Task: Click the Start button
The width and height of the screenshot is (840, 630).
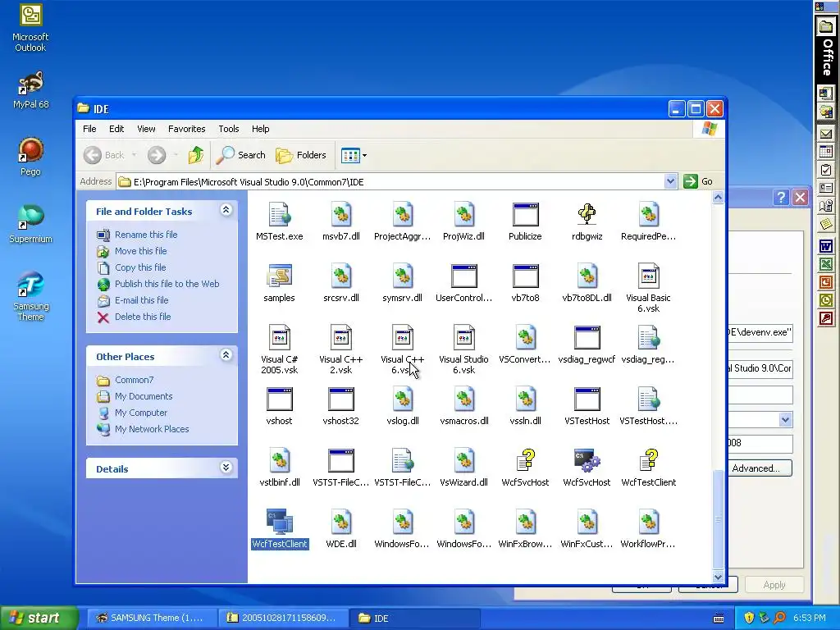Action: 38,618
